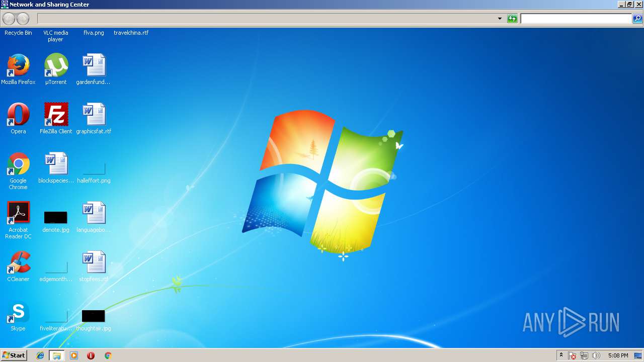Click the 5:08 PM clock
The width and height of the screenshot is (644, 362).
pos(618,355)
